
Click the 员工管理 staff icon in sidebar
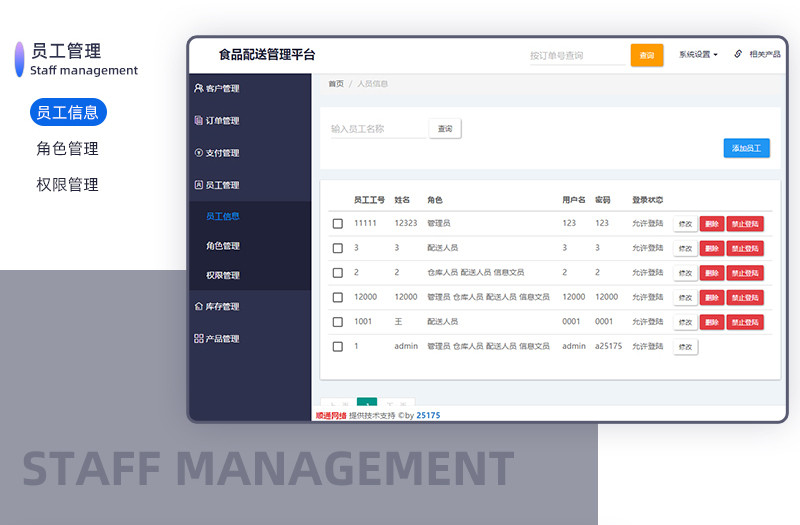[x=198, y=185]
